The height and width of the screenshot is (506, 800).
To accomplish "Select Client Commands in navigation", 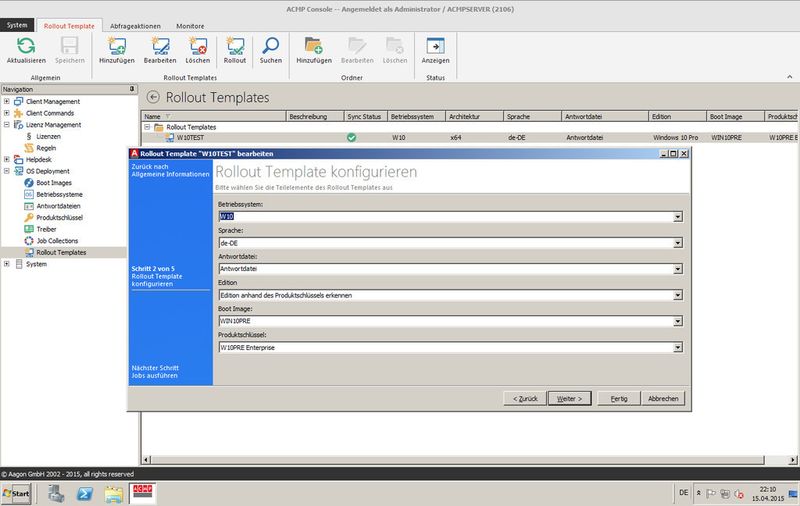I will pyautogui.click(x=49, y=113).
